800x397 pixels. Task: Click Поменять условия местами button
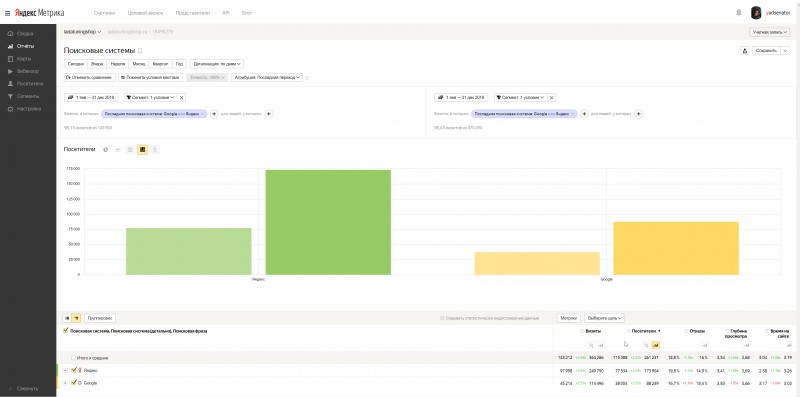click(x=151, y=78)
